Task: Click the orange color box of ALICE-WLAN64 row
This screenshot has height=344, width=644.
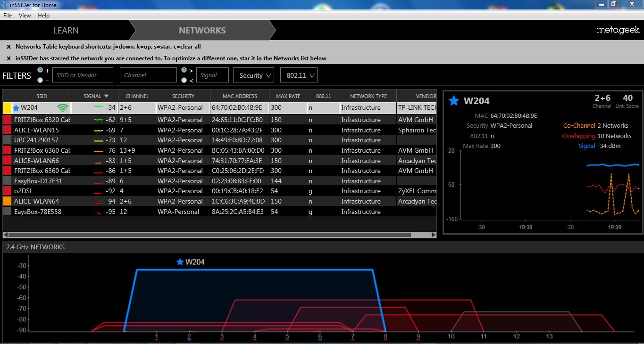Action: (7, 201)
